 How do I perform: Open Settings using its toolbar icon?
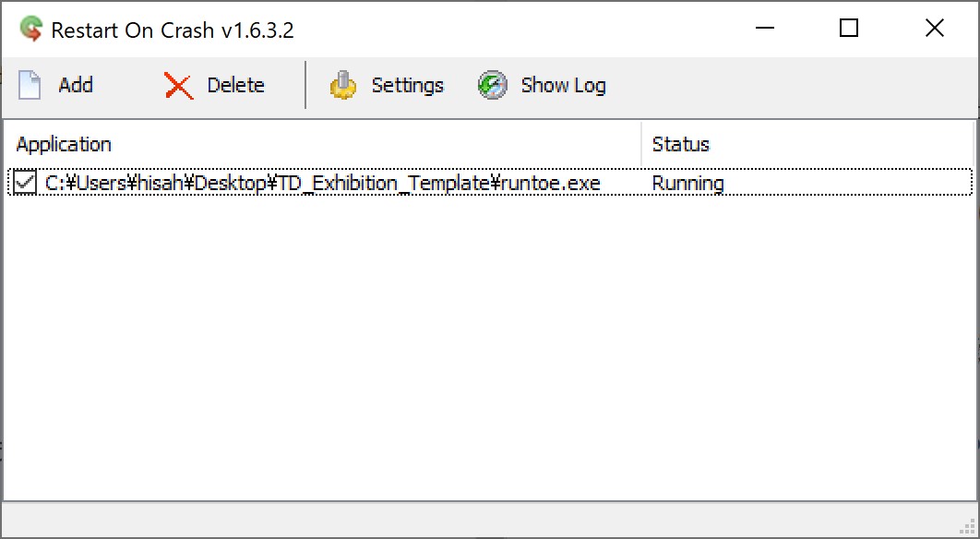387,85
